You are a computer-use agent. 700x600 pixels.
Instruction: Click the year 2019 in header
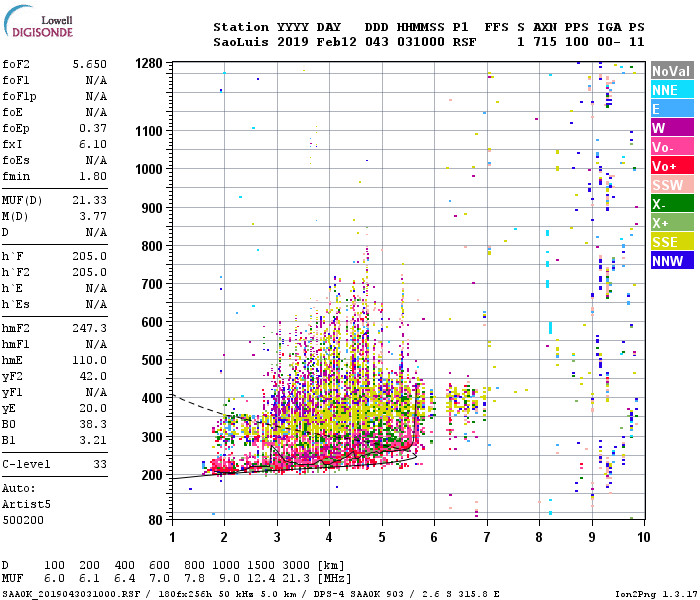click(x=293, y=42)
